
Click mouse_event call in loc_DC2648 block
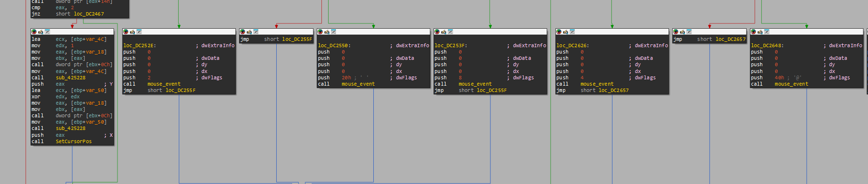tap(791, 84)
